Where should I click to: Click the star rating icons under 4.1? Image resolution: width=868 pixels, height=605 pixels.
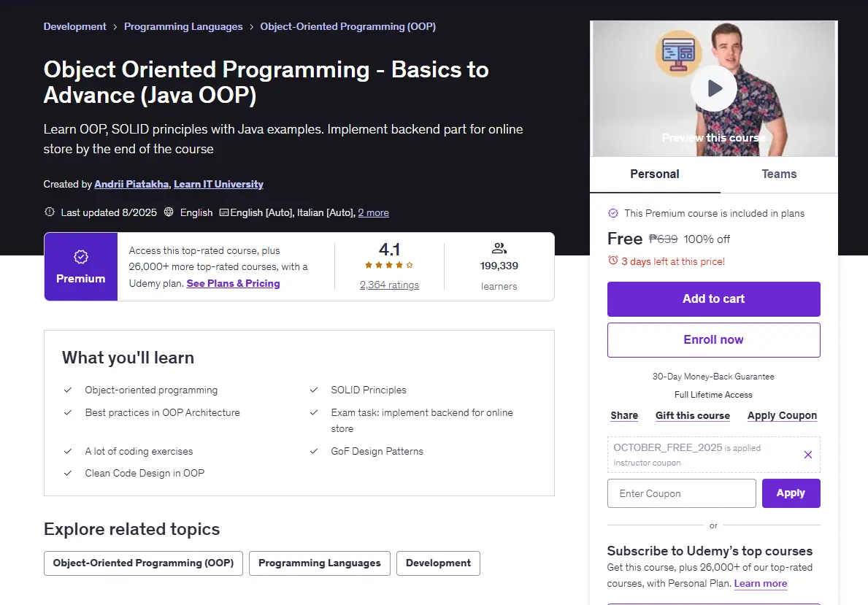[389, 265]
